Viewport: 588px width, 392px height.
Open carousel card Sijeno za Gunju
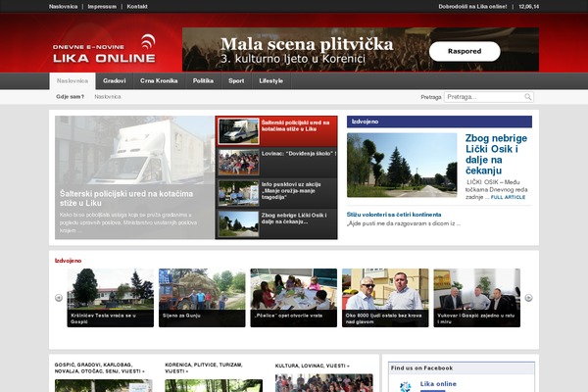click(x=202, y=298)
